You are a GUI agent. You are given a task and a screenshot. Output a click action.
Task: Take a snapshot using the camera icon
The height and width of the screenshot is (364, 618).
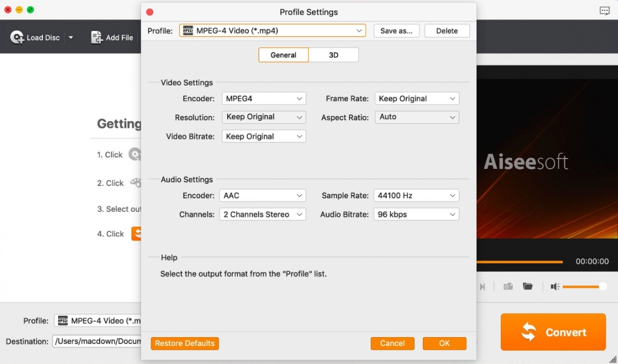click(508, 286)
